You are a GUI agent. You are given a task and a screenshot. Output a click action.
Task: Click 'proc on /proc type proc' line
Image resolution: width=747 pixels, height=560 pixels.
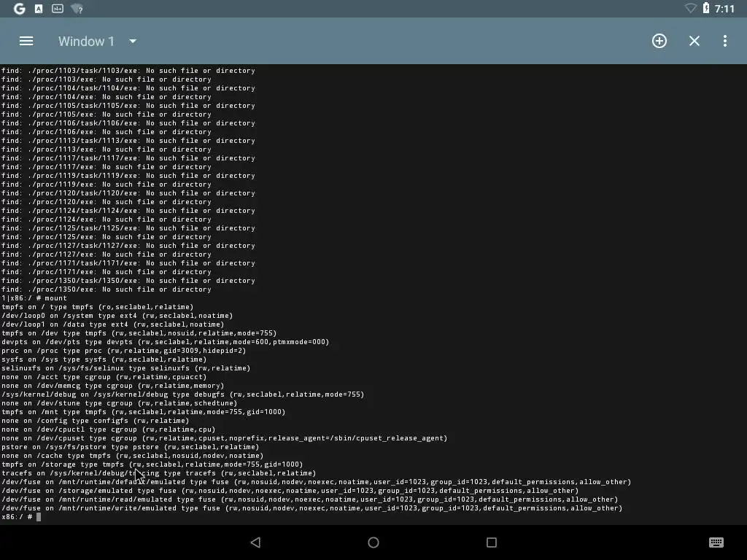click(x=124, y=351)
